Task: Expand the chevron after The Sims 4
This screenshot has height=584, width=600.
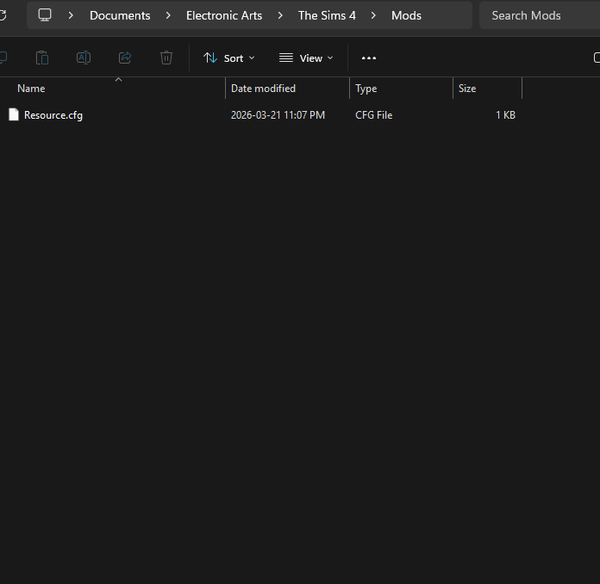Action: (x=374, y=16)
